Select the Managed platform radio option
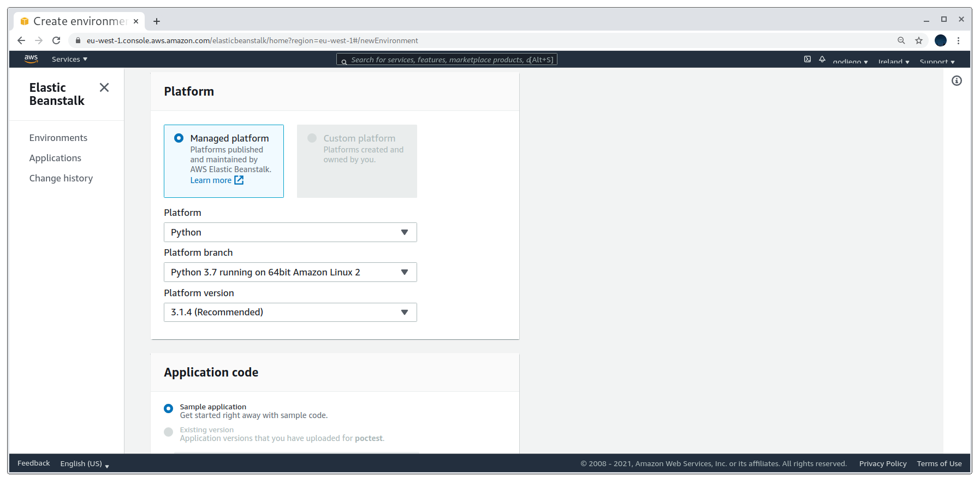Viewport: 980px width, 482px height. (179, 138)
